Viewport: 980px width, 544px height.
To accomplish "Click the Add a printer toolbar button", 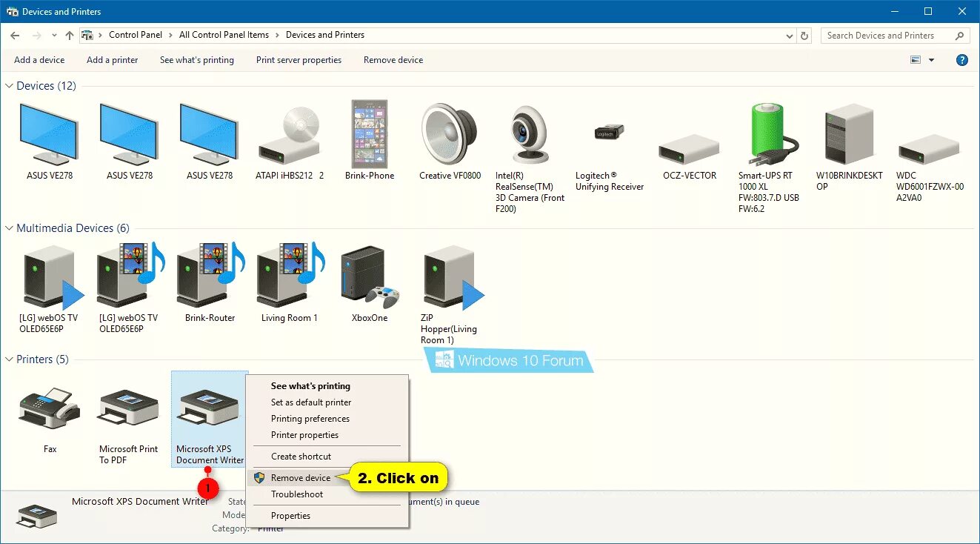I will (x=111, y=60).
